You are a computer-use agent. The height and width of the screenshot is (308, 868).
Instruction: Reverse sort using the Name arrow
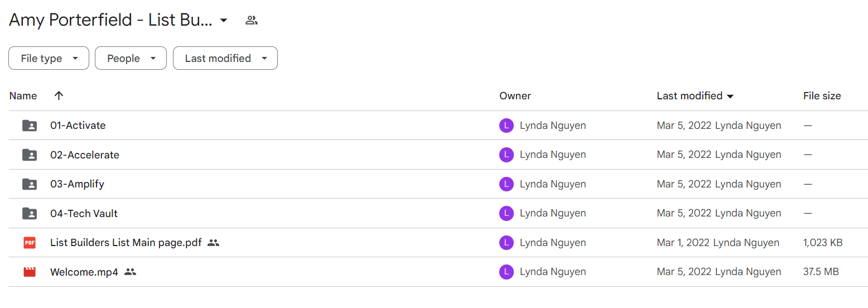click(59, 95)
